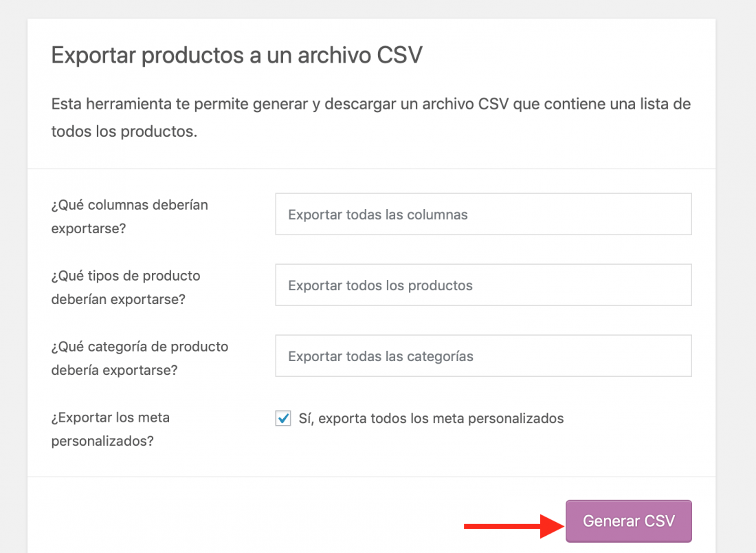This screenshot has width=756, height=553.
Task: Click the '¿Exportar los meta personalizados?' label
Action: pyautogui.click(x=111, y=429)
